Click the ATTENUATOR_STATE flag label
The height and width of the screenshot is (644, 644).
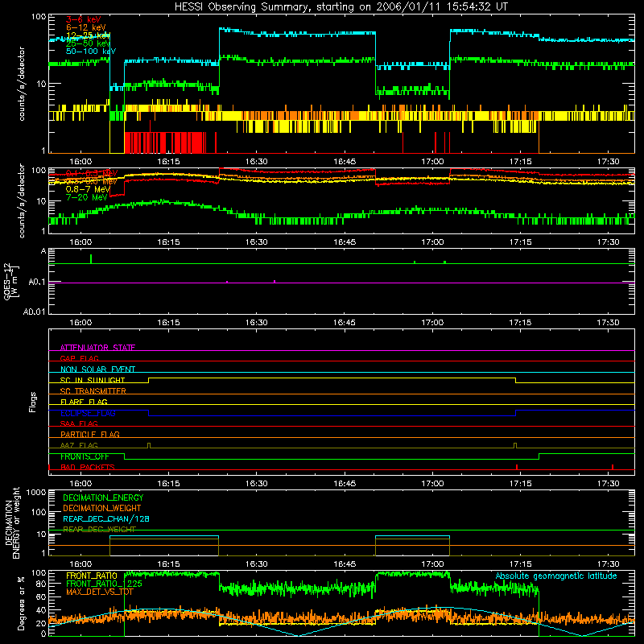pos(97,348)
